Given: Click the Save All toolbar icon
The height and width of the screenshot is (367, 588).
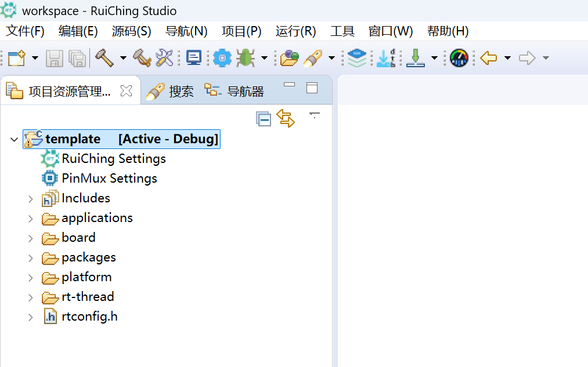Looking at the screenshot, I should [x=77, y=57].
